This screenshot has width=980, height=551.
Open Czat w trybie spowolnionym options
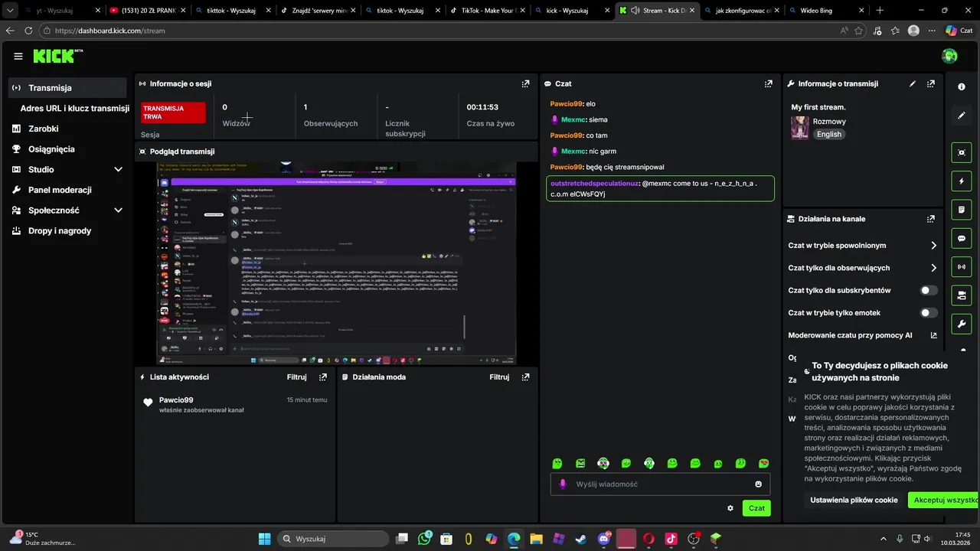pyautogui.click(x=862, y=246)
